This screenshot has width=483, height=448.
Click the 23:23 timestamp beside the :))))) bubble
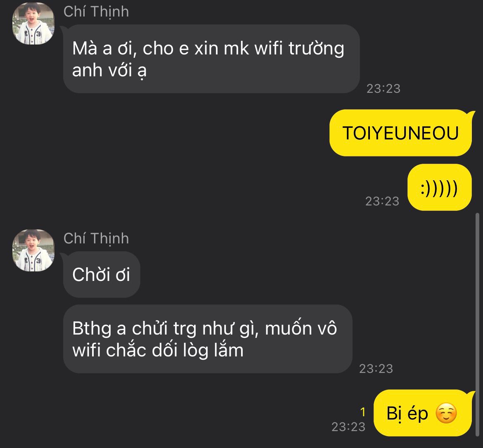click(x=382, y=201)
